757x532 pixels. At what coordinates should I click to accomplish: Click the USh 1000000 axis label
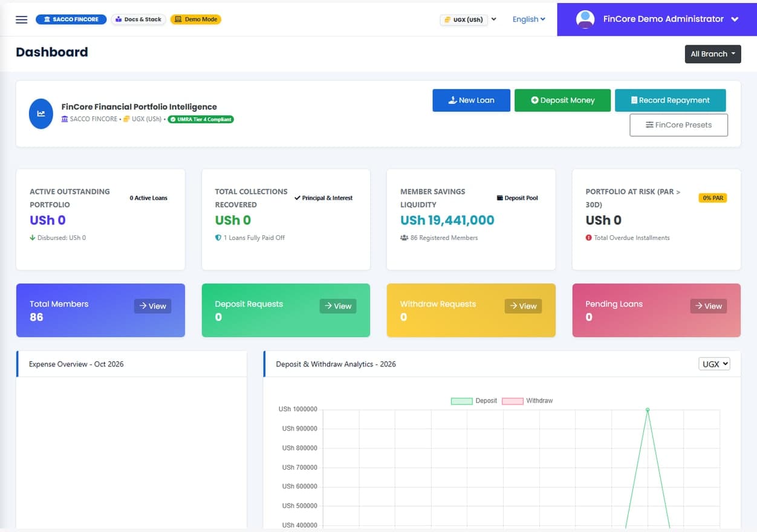click(297, 409)
